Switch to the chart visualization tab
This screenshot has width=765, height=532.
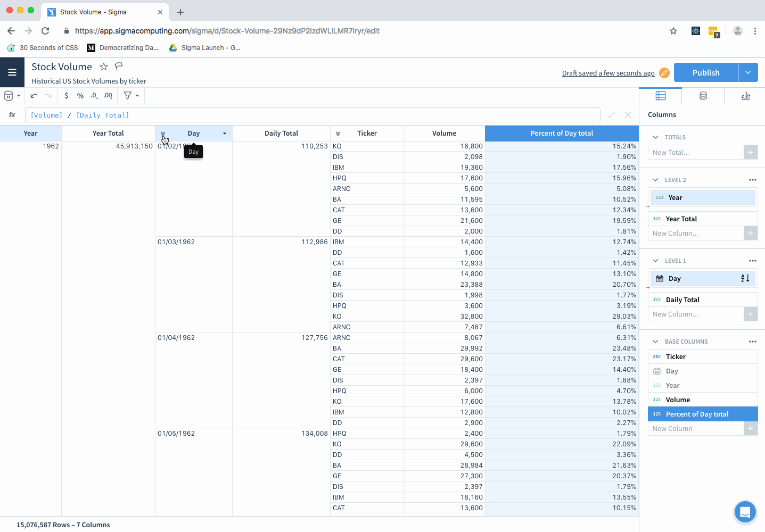point(745,96)
